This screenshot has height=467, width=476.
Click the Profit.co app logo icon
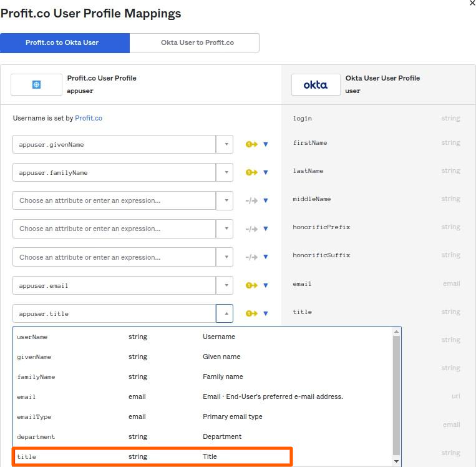(36, 85)
